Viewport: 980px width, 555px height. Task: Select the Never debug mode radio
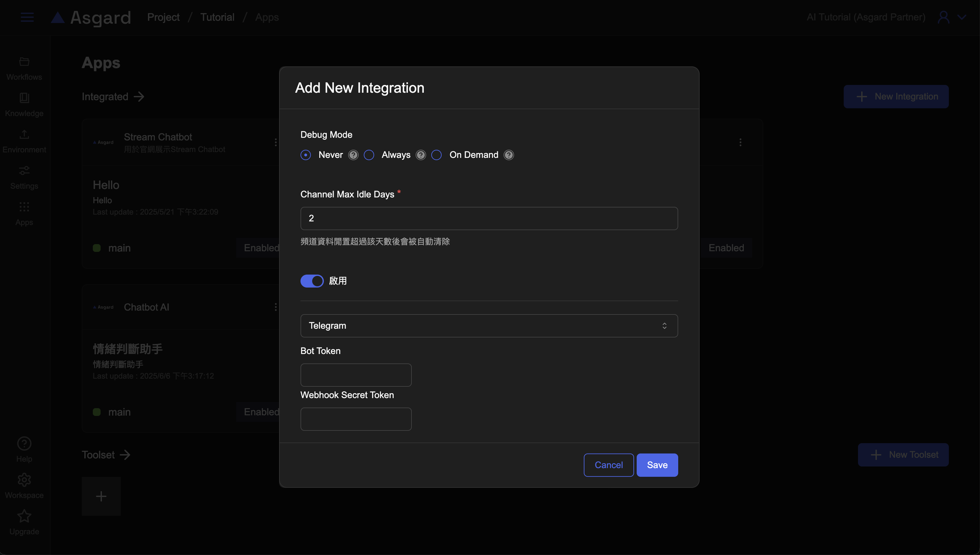click(x=306, y=155)
